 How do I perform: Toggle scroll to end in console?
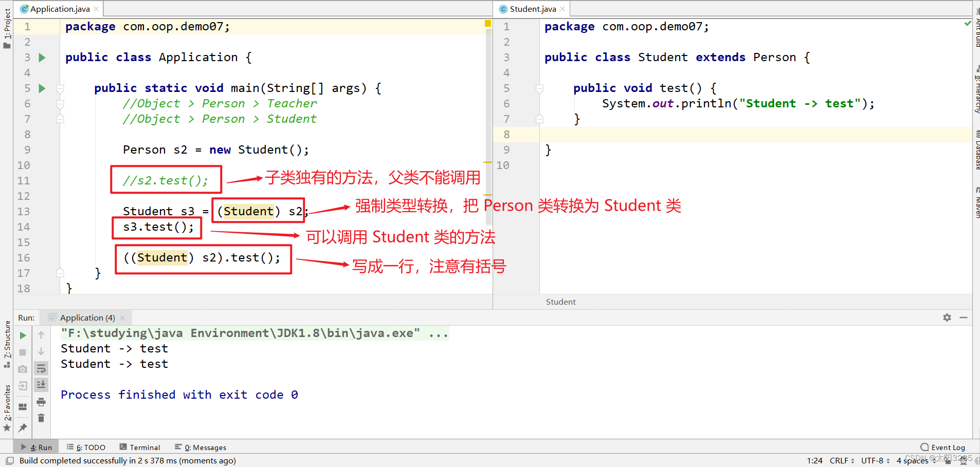click(41, 384)
